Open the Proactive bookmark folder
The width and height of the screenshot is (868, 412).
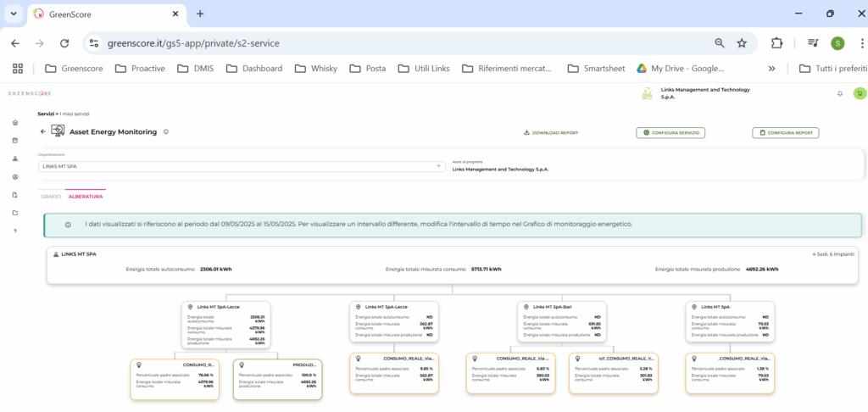tap(140, 69)
